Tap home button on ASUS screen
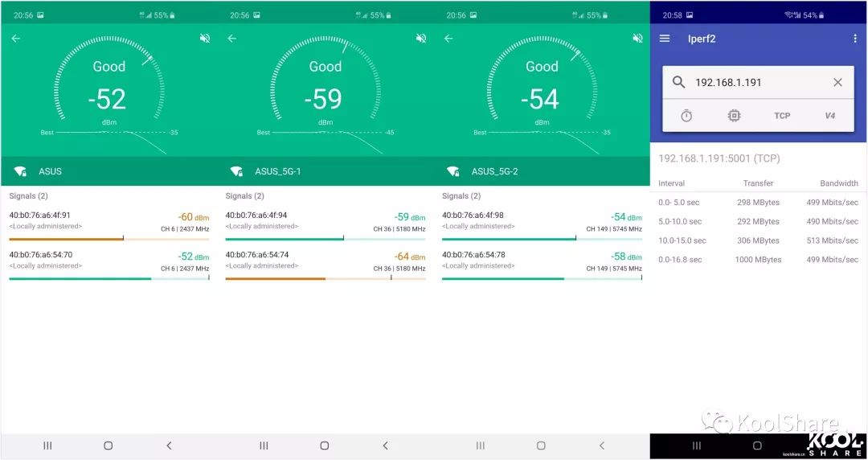The image size is (868, 460). 108,446
